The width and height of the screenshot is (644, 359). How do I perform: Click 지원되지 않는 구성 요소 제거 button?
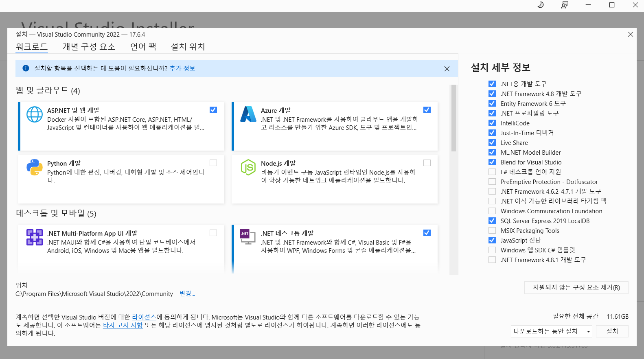tap(576, 287)
